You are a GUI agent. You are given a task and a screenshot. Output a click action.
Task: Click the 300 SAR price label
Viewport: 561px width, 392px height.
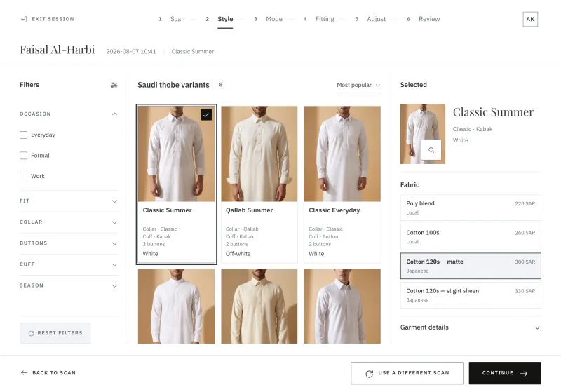(525, 262)
